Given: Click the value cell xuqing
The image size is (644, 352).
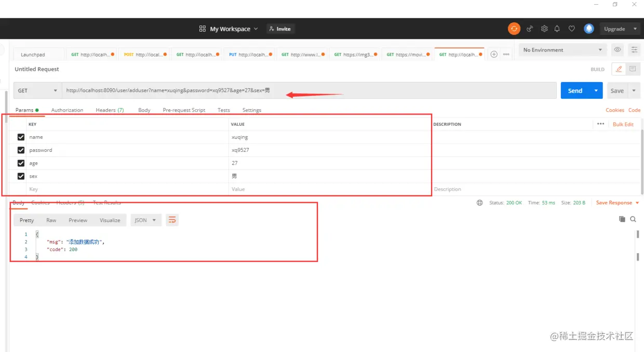Looking at the screenshot, I should click(x=330, y=137).
